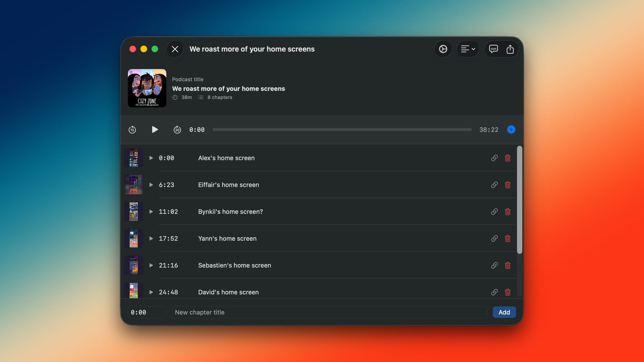Screen dimensions: 644x362
Task: Click the playback progress slider track
Action: coord(342,130)
